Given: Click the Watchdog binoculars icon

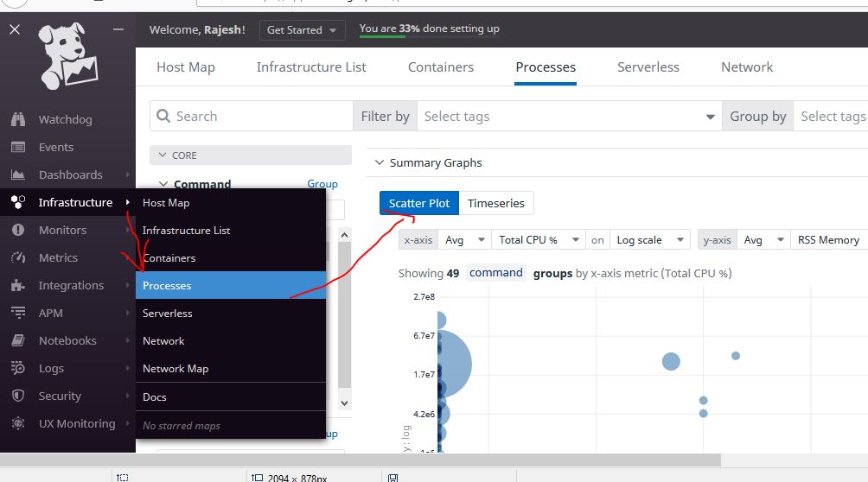Looking at the screenshot, I should [18, 120].
